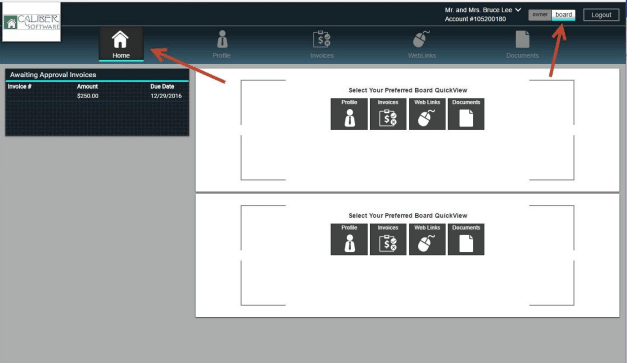Switch the view toggle to owner

click(540, 15)
